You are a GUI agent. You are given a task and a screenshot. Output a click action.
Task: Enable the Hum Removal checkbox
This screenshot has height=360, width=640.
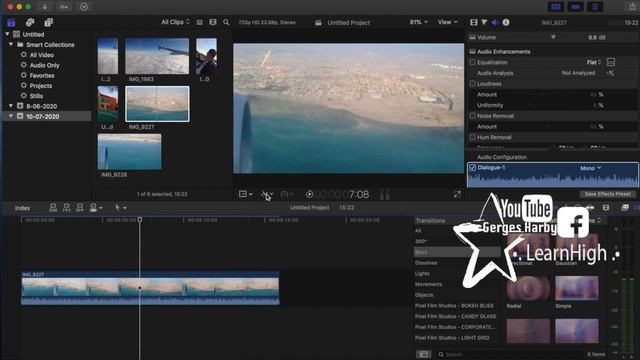tap(473, 137)
